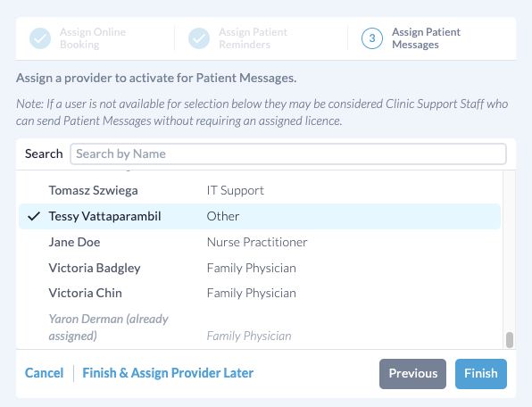Go back with the Previous button
The width and height of the screenshot is (532, 407).
(412, 374)
